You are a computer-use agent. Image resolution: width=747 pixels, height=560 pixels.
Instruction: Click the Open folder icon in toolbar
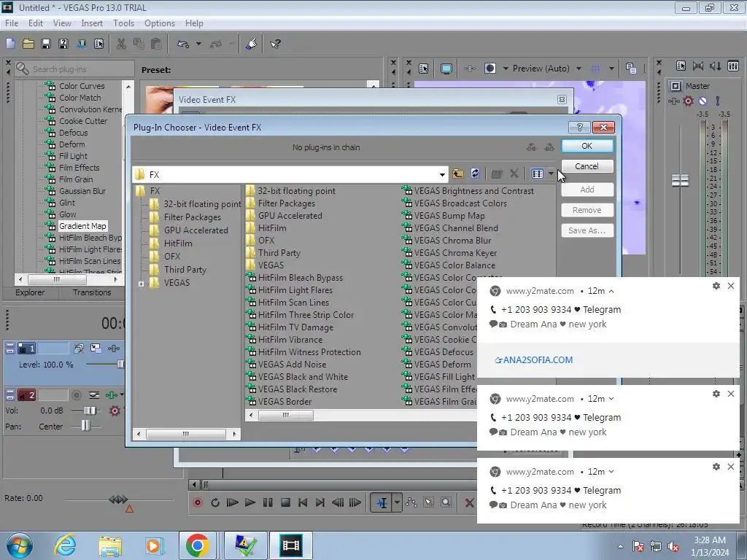tap(28, 44)
